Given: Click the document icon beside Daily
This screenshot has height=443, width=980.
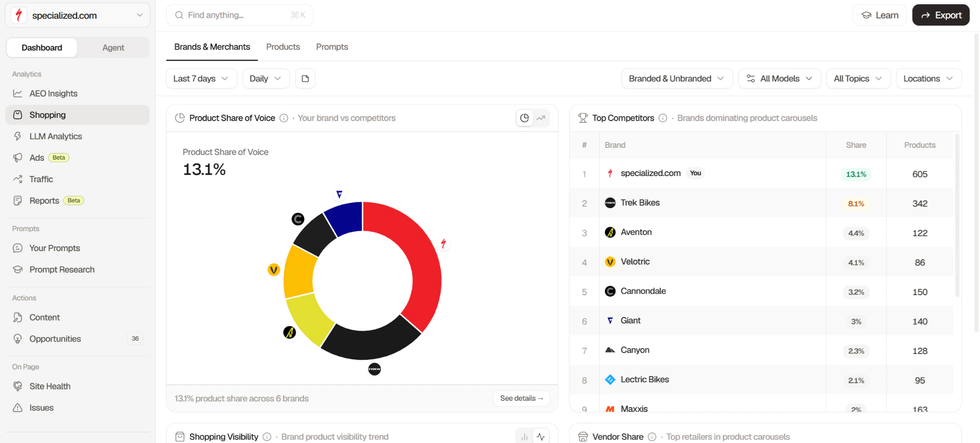Looking at the screenshot, I should point(305,78).
